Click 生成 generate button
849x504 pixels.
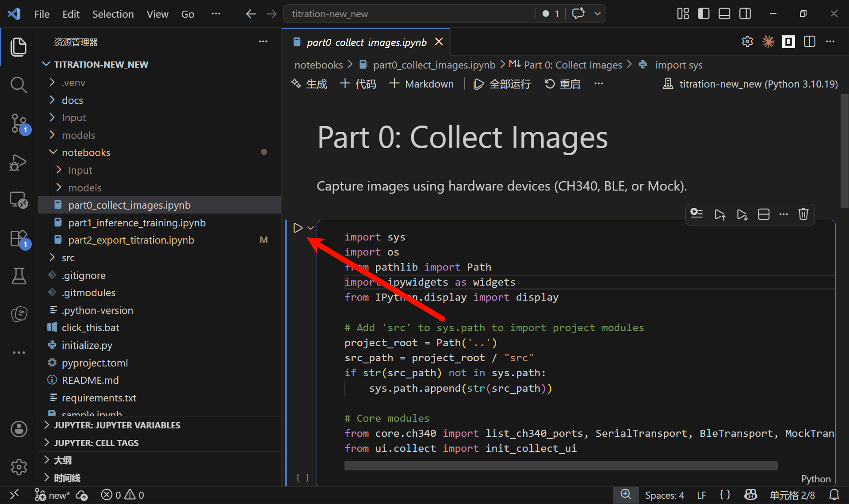pyautogui.click(x=309, y=84)
